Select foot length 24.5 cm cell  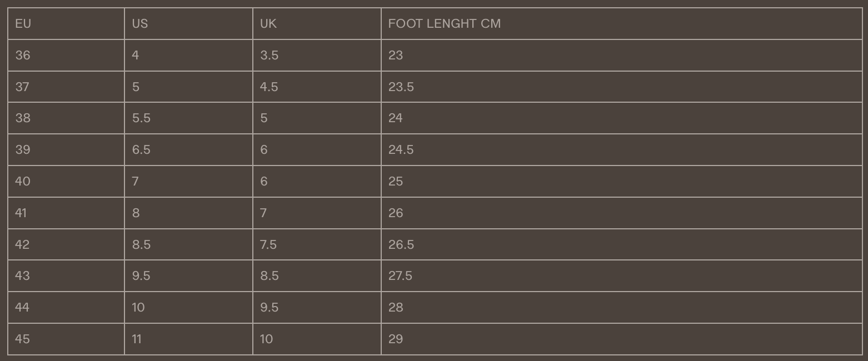coord(401,150)
